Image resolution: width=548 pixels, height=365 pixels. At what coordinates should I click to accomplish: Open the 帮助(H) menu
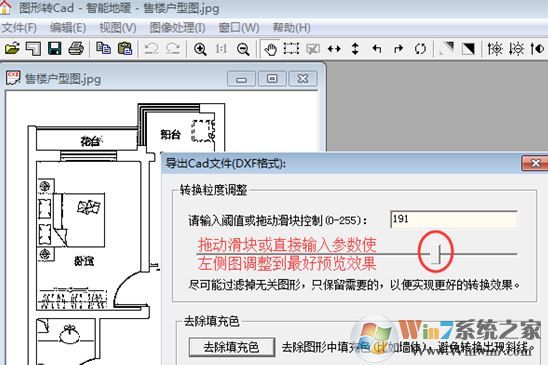click(x=291, y=27)
